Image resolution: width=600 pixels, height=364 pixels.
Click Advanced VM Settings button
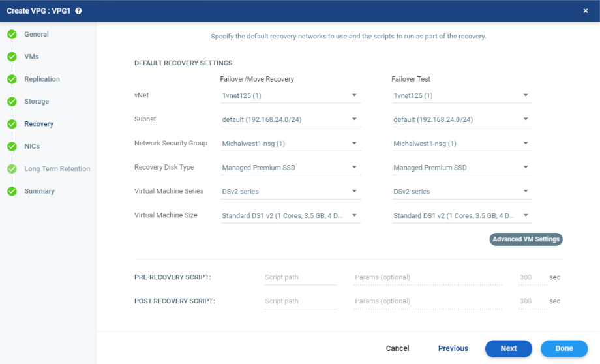tap(526, 239)
